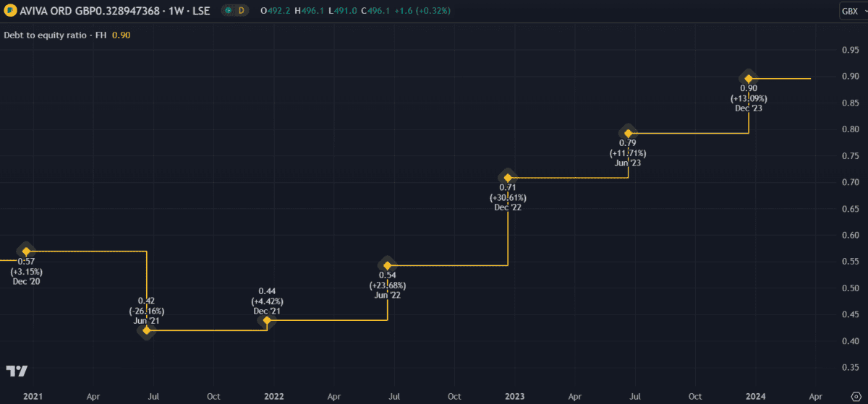
Task: Click the Aviva yellow logo icon
Action: [x=9, y=11]
